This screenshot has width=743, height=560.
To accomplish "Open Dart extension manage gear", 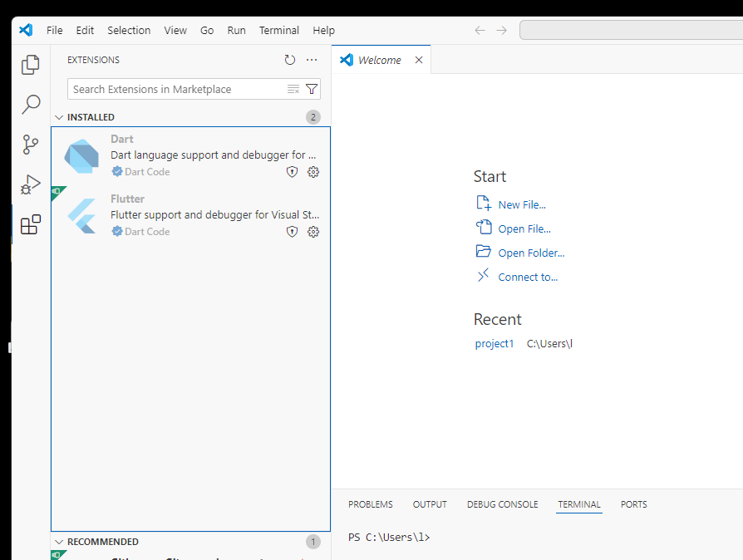I will (313, 171).
